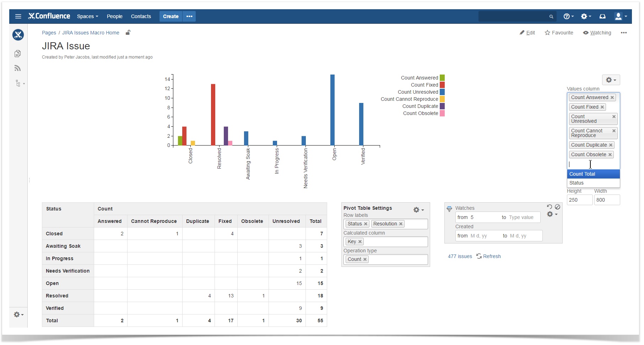Open the Spaces dropdown menu
Screen dimensions: 644x345
click(x=87, y=16)
